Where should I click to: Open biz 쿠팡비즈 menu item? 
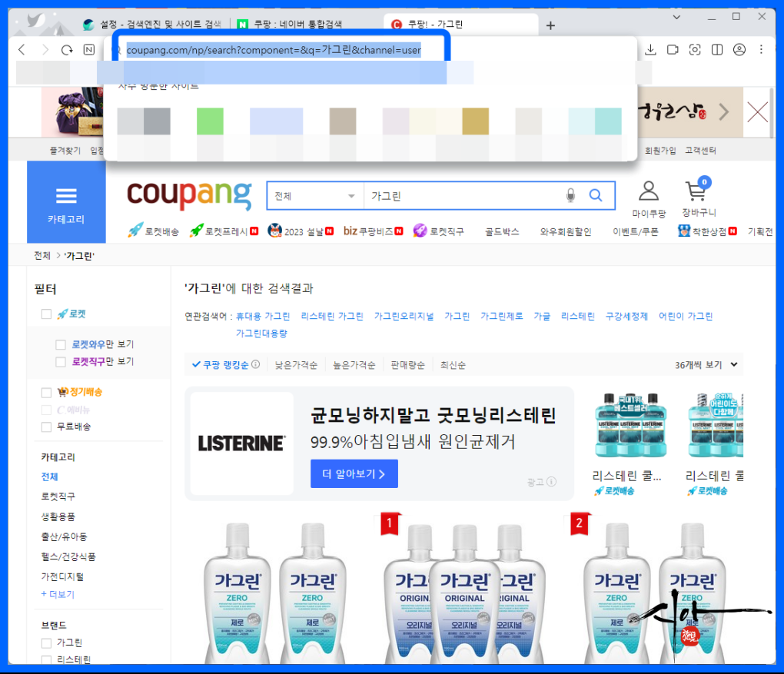point(373,231)
